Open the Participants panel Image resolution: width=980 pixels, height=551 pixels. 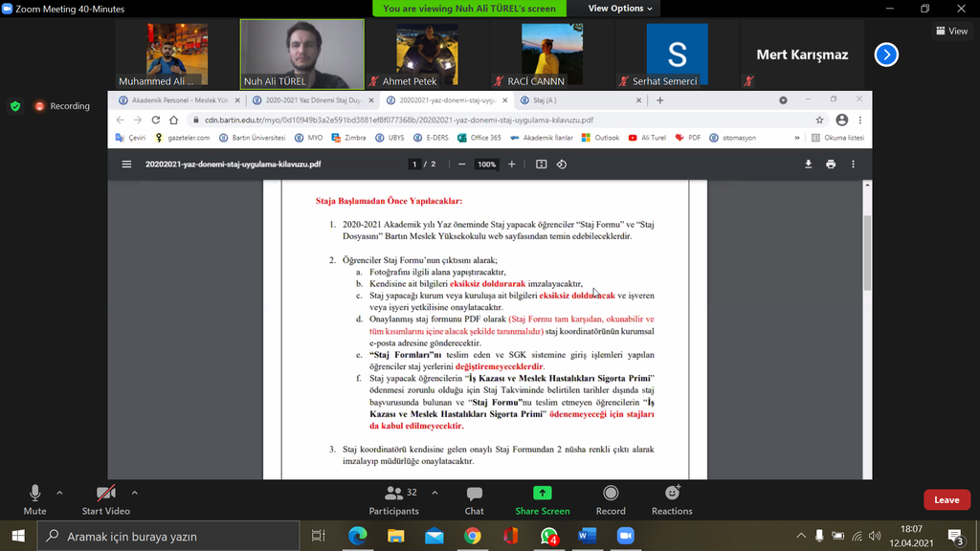tap(393, 499)
